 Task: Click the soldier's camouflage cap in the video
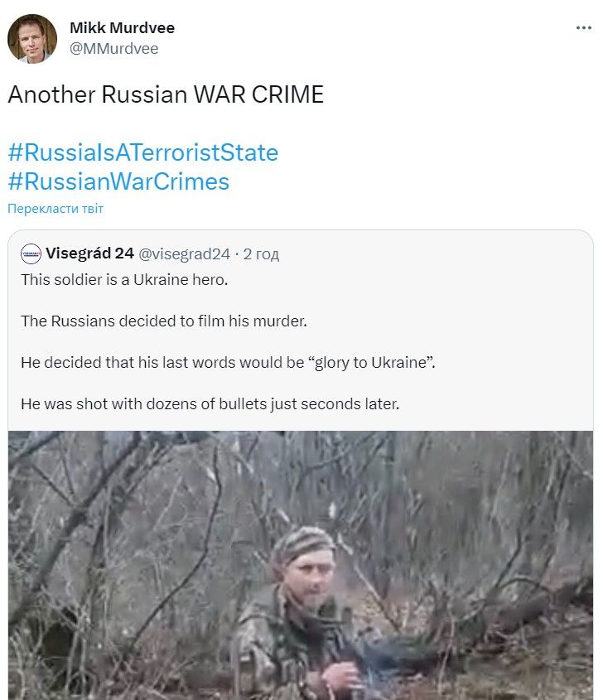[x=305, y=542]
